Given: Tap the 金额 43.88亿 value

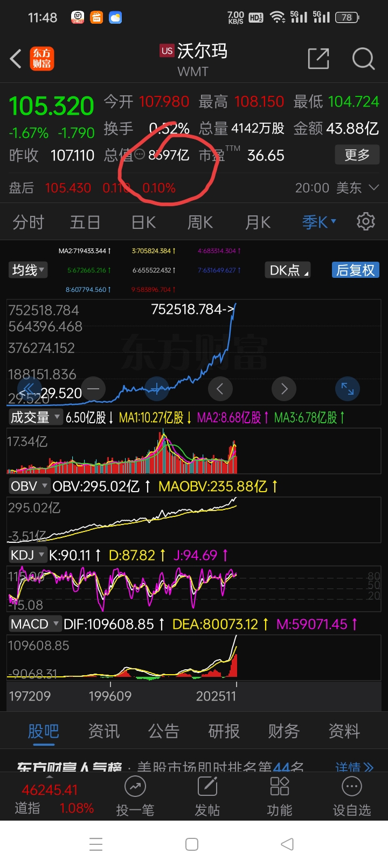Looking at the screenshot, I should (x=336, y=128).
